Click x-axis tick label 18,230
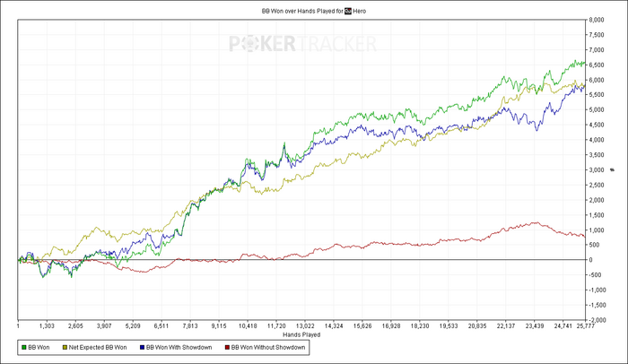The image size is (628, 364). point(420,326)
